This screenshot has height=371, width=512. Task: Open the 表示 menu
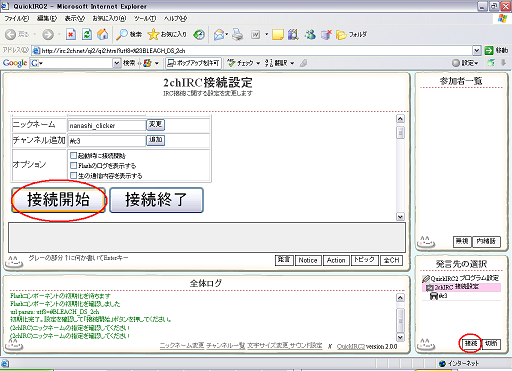point(75,19)
